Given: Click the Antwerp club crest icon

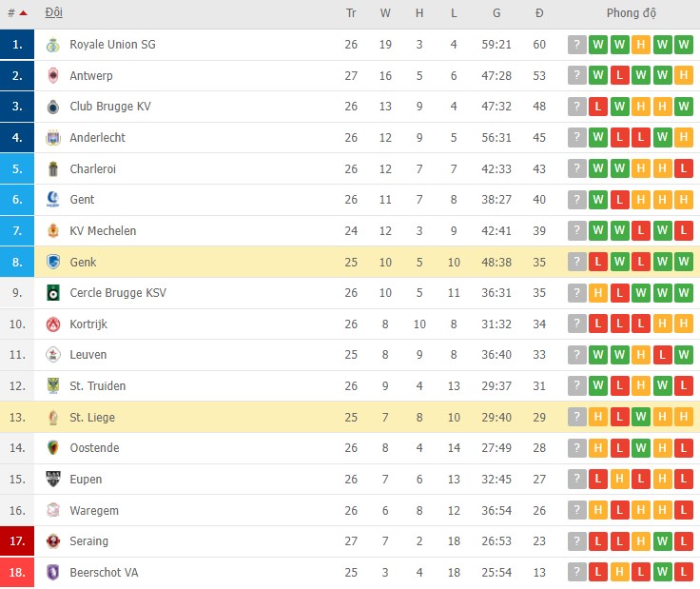Looking at the screenshot, I should pyautogui.click(x=52, y=76).
